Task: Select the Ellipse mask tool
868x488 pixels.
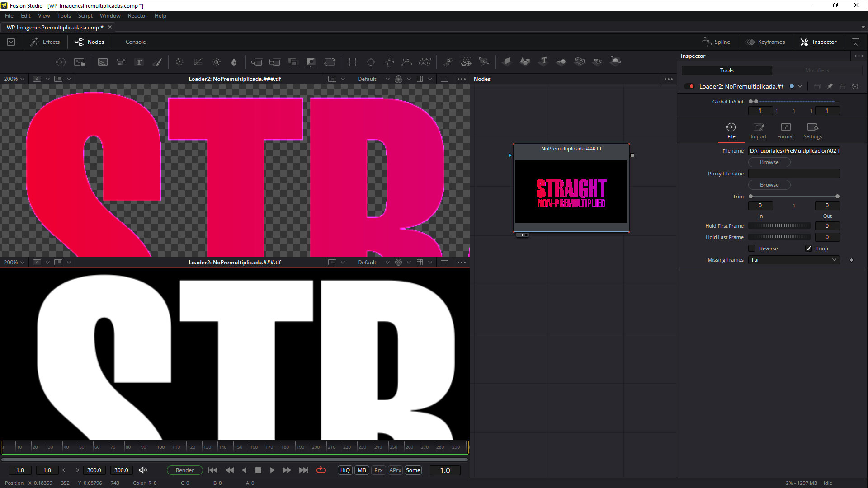Action: 371,62
